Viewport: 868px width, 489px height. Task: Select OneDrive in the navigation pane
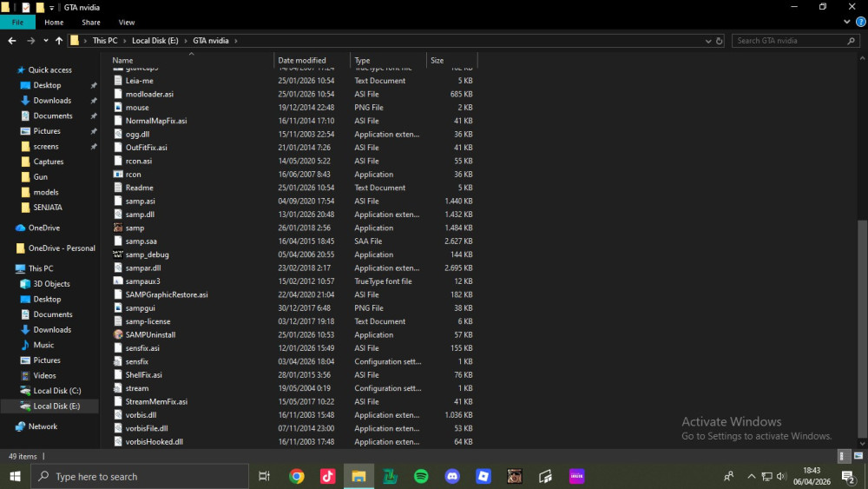(43, 228)
